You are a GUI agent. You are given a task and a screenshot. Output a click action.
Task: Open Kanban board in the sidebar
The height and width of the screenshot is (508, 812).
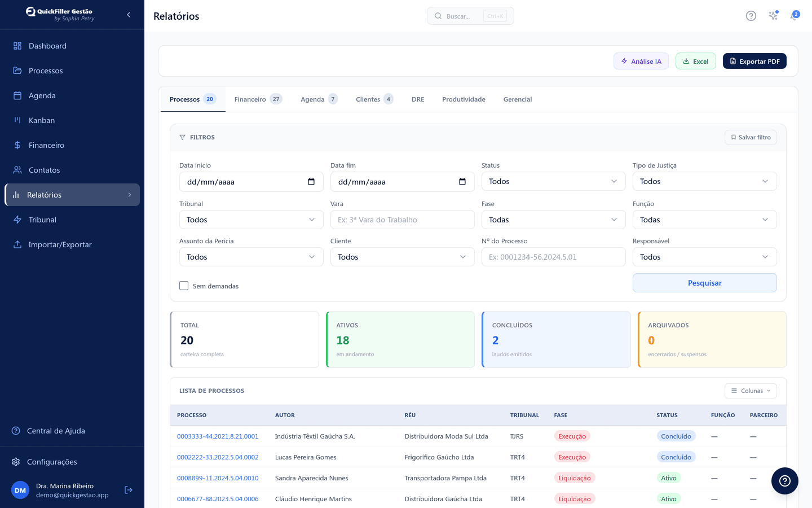pos(72,120)
